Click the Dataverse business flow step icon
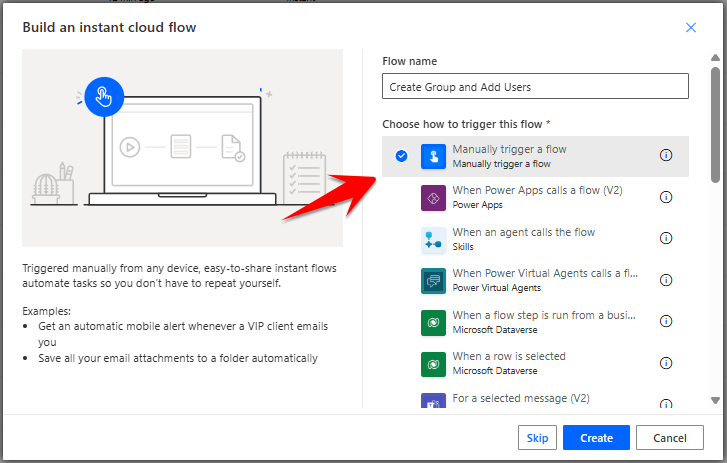The width and height of the screenshot is (727, 463). [433, 322]
